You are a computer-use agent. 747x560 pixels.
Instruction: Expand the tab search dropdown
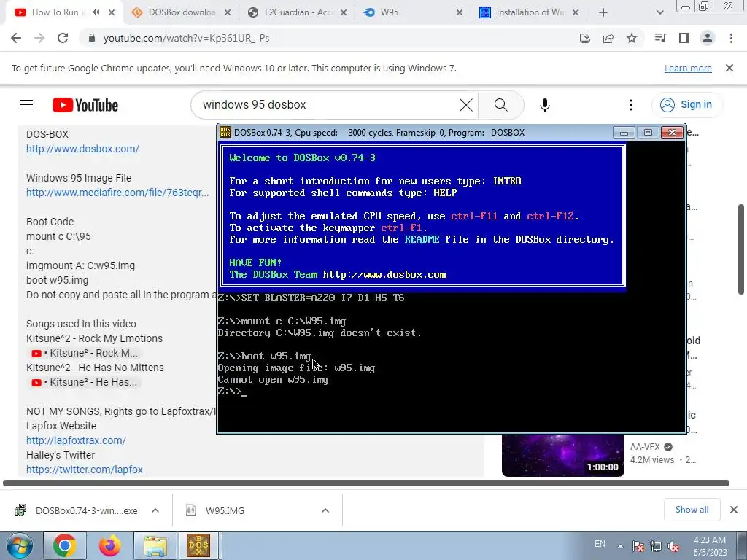tap(659, 12)
